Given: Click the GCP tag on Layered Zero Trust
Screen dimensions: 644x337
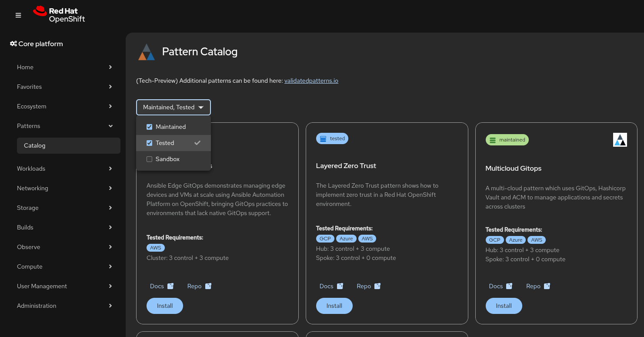Looking at the screenshot, I should point(325,239).
